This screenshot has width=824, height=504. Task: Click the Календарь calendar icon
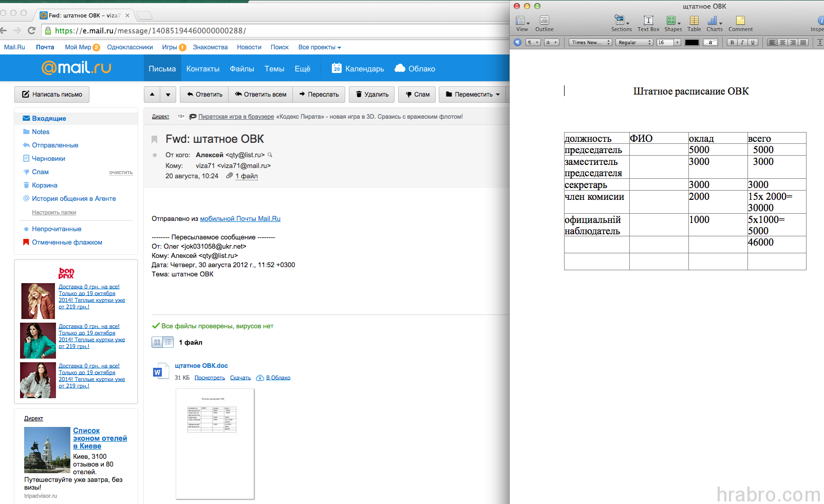[336, 68]
